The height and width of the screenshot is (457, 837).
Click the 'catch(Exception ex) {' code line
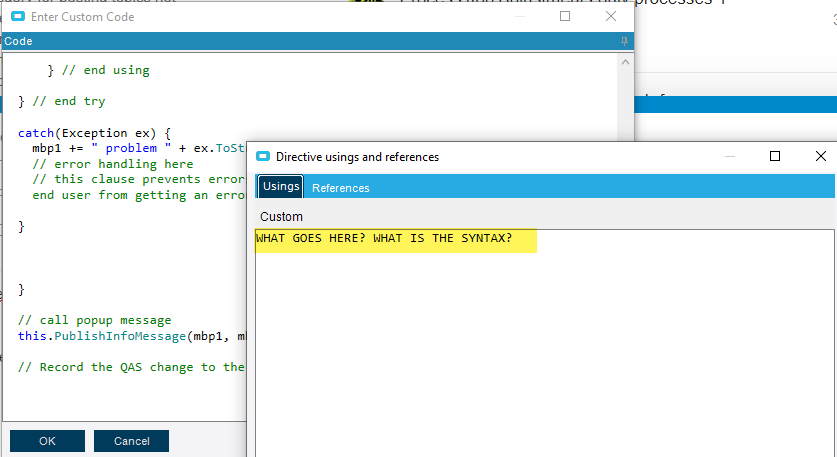(x=94, y=133)
